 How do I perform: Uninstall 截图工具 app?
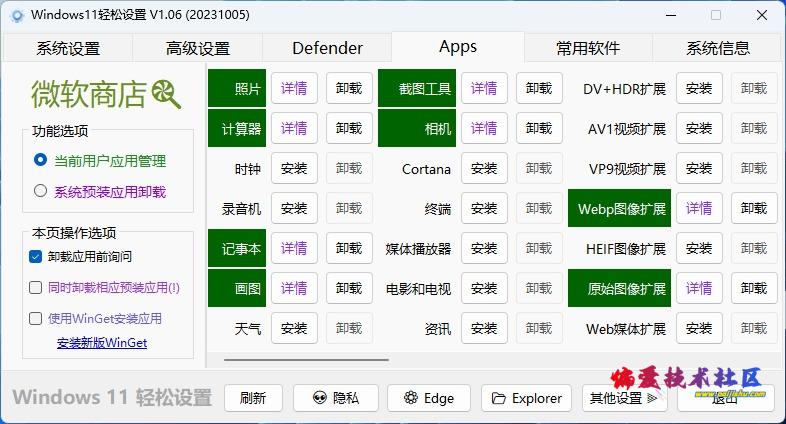coord(539,88)
